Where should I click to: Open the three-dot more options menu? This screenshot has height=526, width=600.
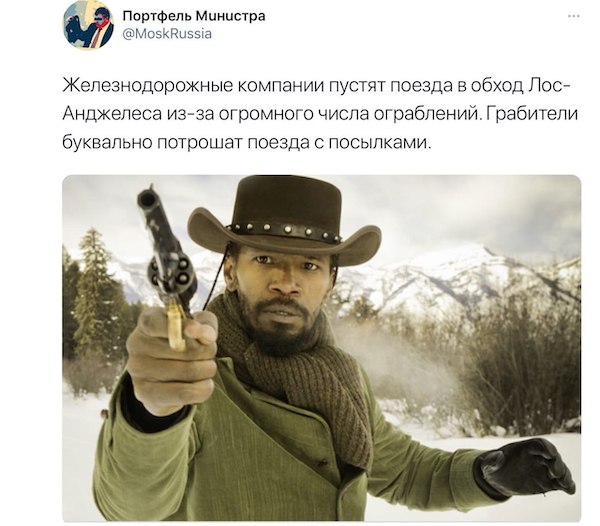(574, 16)
